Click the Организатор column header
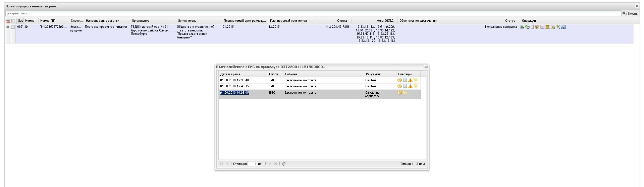 (x=153, y=21)
